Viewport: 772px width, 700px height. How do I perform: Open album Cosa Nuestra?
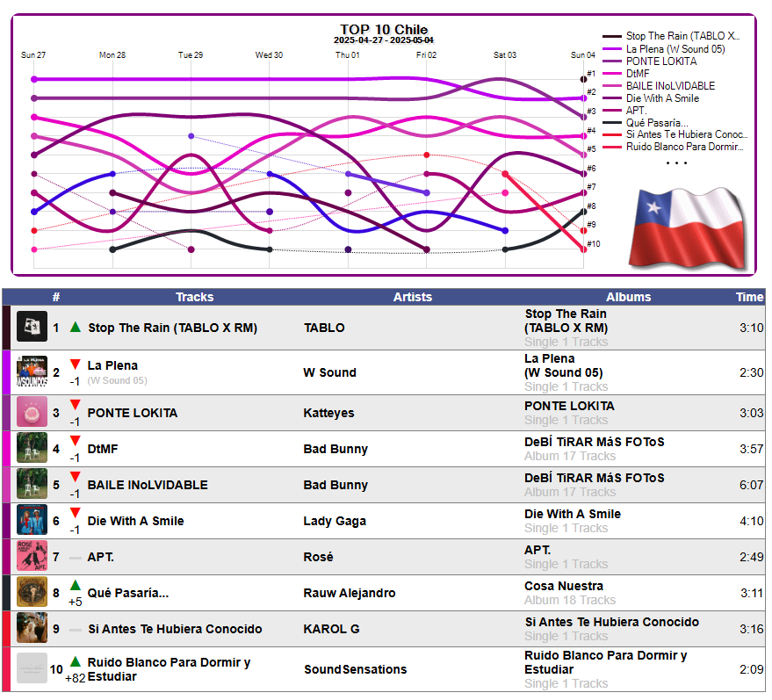tap(564, 586)
